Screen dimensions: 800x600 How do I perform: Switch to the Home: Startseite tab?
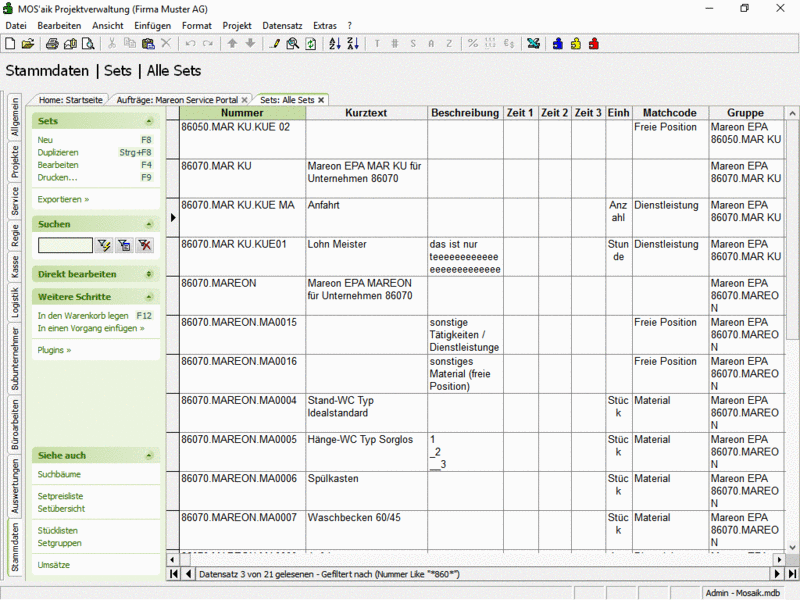pos(70,100)
